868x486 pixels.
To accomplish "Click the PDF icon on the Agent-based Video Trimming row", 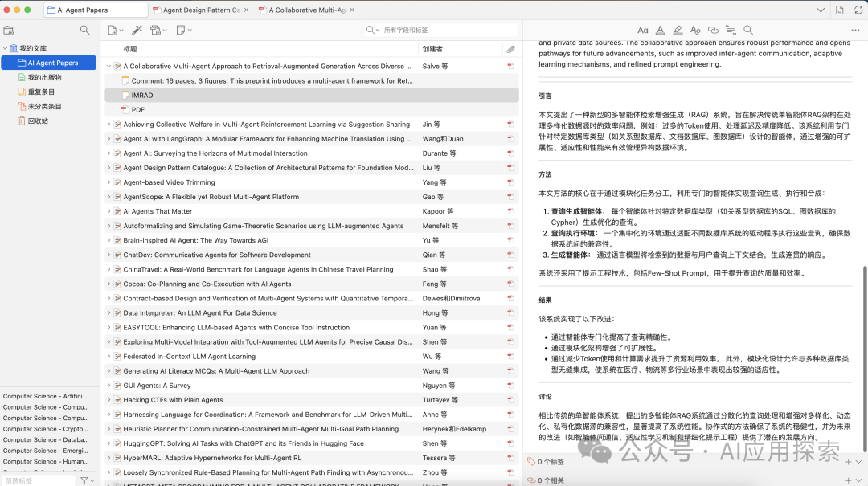I will tap(510, 182).
